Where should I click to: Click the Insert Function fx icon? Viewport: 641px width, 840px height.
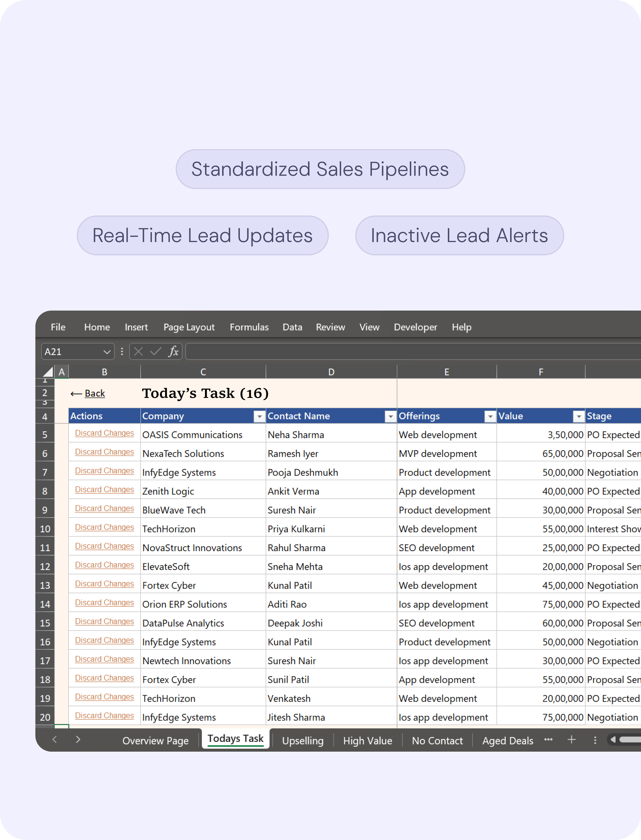point(174,351)
